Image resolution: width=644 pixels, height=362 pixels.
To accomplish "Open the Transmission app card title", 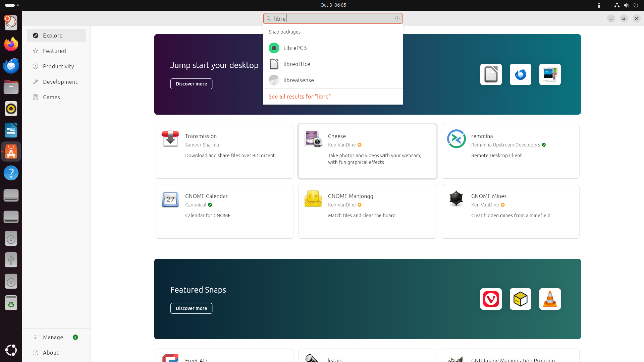I will coord(201,136).
